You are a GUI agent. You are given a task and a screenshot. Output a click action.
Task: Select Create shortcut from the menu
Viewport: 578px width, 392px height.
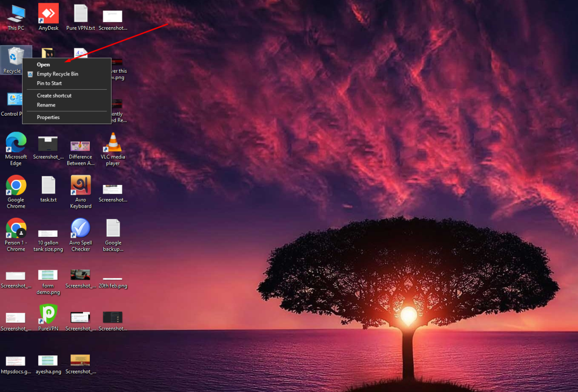click(x=54, y=95)
